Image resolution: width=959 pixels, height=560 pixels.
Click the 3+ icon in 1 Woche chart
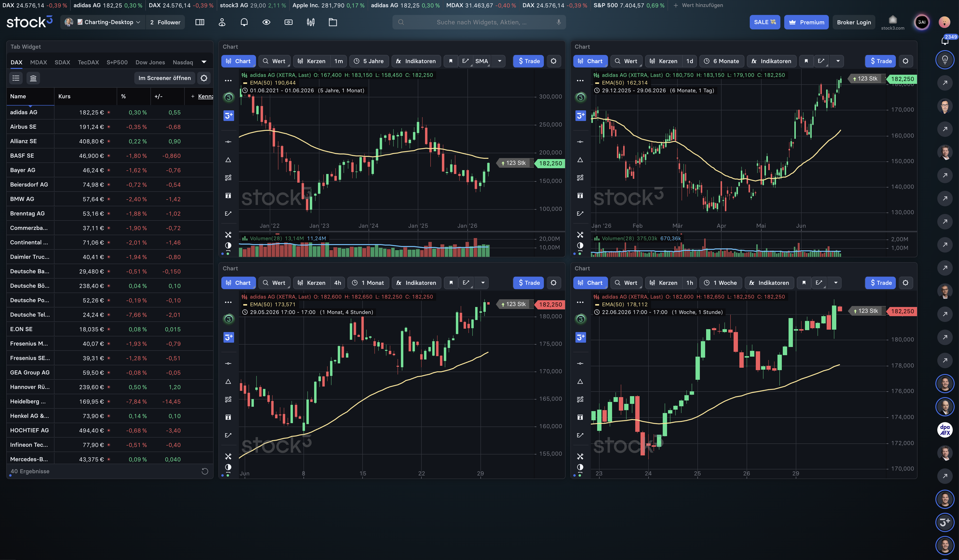click(x=580, y=337)
